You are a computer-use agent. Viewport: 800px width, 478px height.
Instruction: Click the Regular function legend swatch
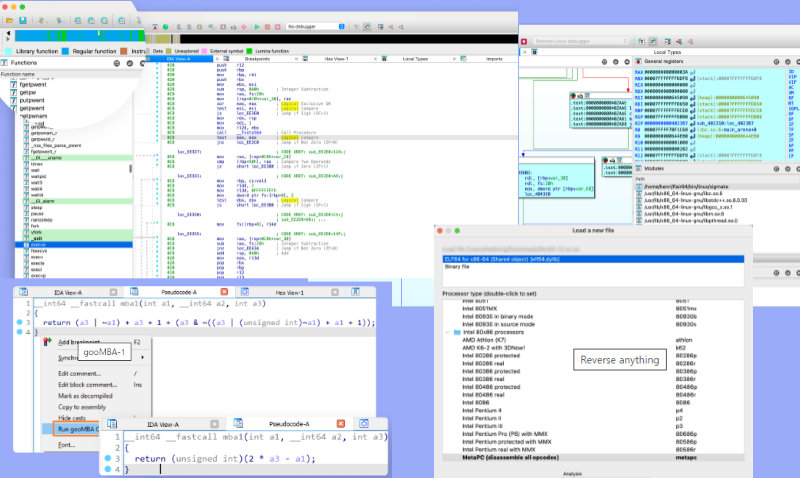pos(65,51)
